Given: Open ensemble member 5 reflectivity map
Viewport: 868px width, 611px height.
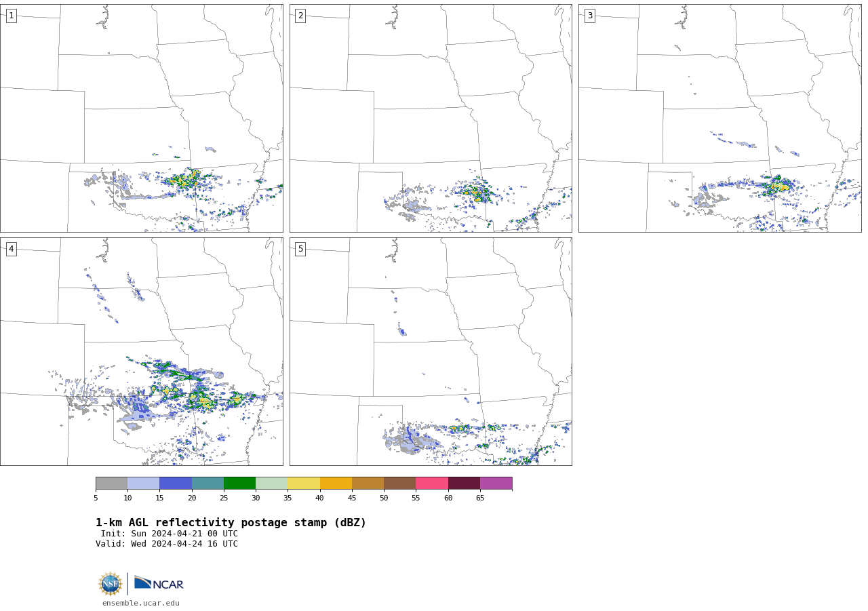Looking at the screenshot, I should coord(431,351).
